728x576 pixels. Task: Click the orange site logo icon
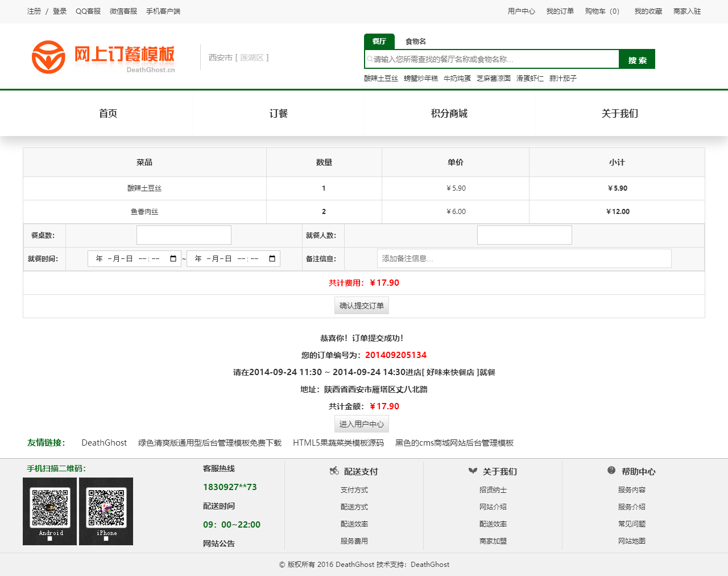click(x=48, y=57)
